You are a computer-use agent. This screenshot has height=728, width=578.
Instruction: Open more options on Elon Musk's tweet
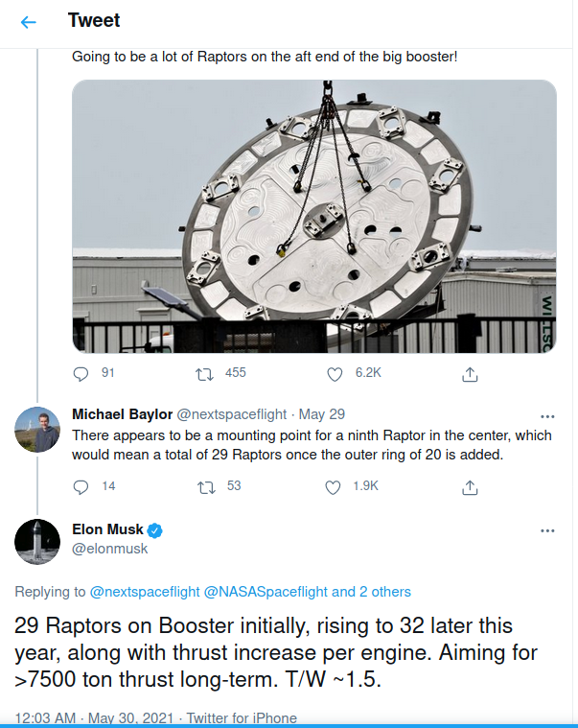point(547,530)
